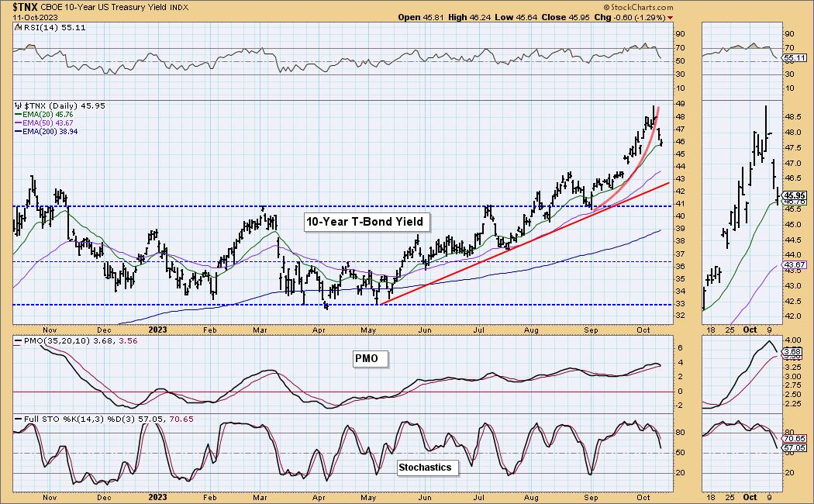Click the 'High 46.24' value
The height and width of the screenshot is (504, 814).
point(469,17)
